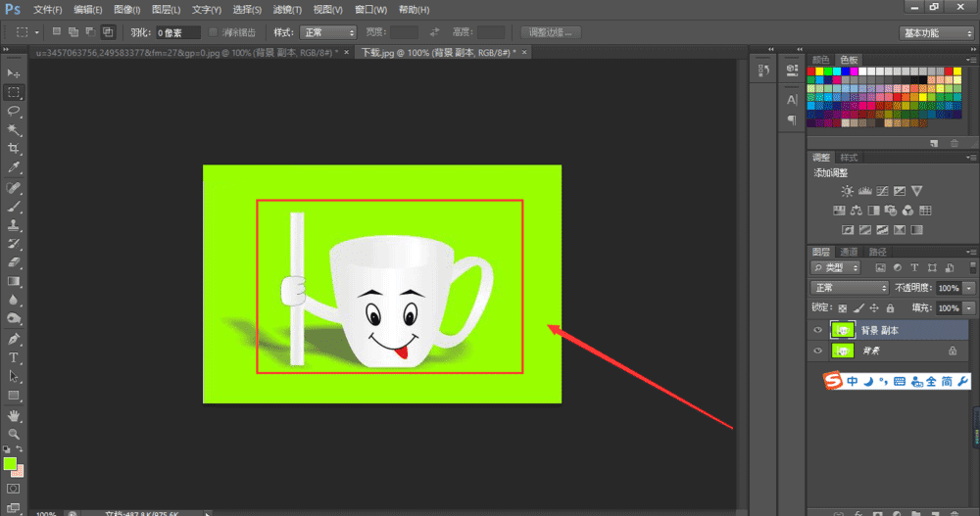980x516 pixels.
Task: Hide the 背景 副本 layer
Action: (x=818, y=331)
